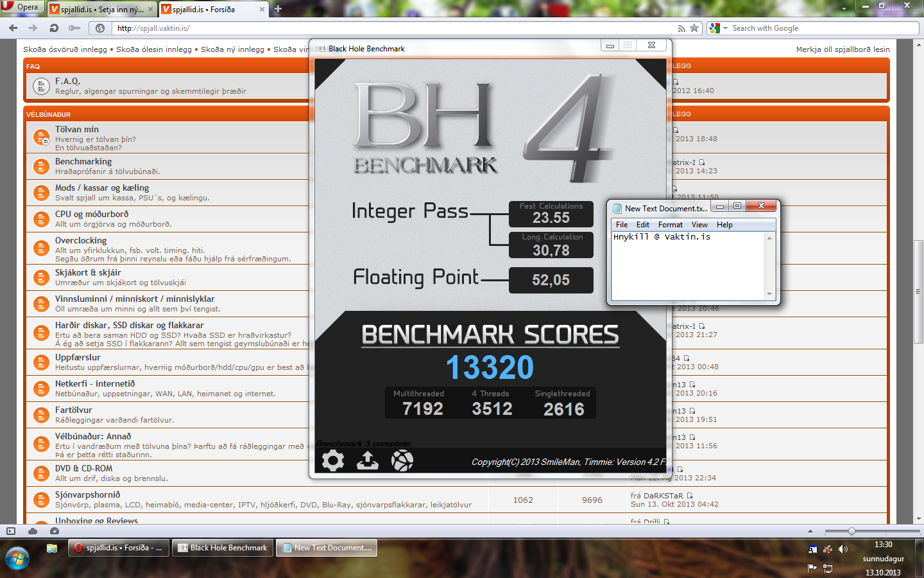The image size is (924, 578).
Task: Expand the Google search engine dropdown
Action: [x=725, y=28]
